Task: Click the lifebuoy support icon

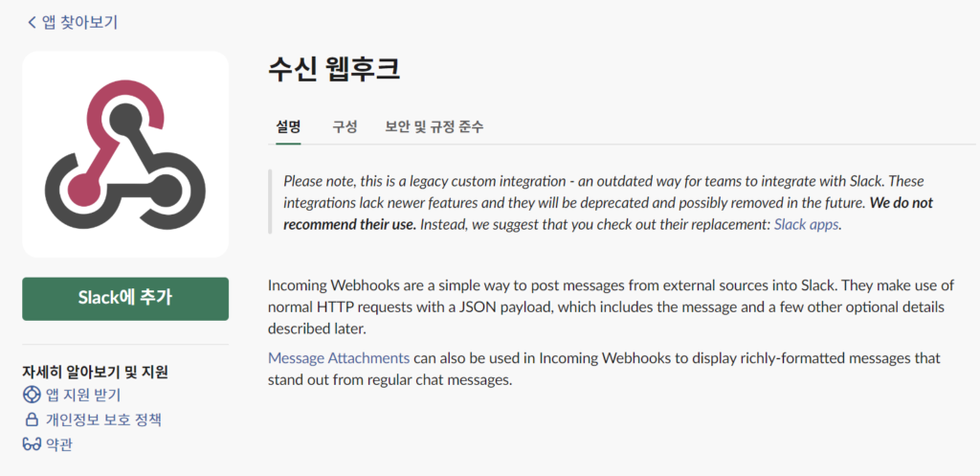Action: pyautogui.click(x=32, y=396)
